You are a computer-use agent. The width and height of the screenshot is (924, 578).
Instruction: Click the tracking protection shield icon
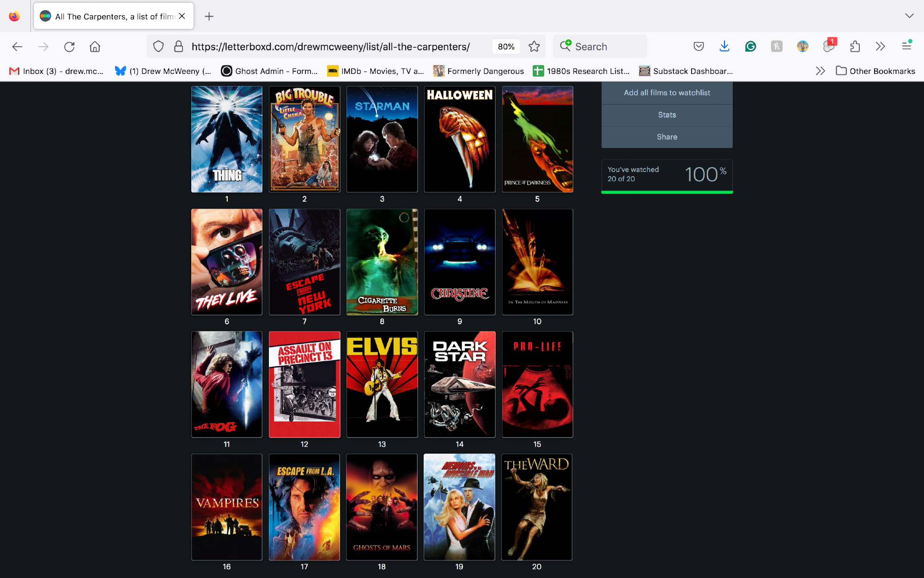coord(158,47)
